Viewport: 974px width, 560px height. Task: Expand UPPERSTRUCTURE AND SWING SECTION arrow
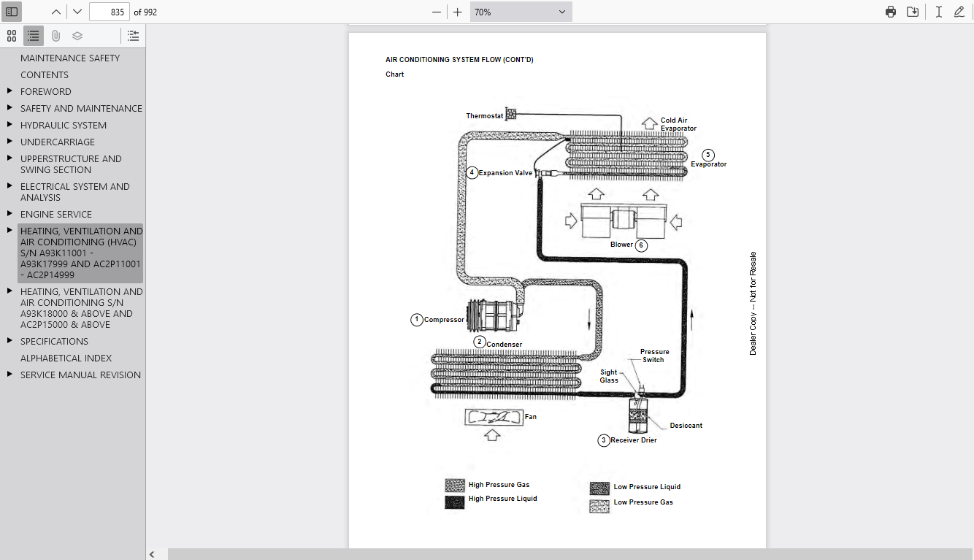click(9, 158)
